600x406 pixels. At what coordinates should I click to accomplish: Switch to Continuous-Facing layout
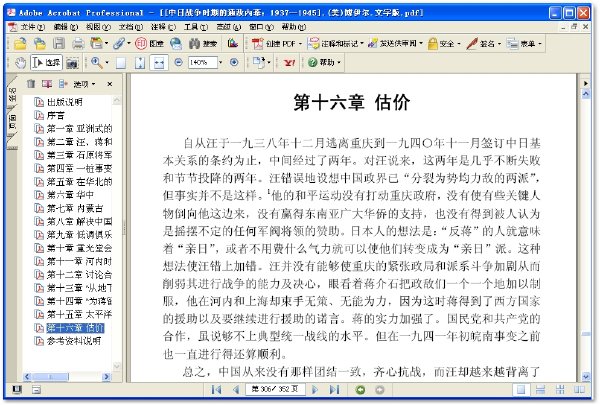(x=560, y=390)
